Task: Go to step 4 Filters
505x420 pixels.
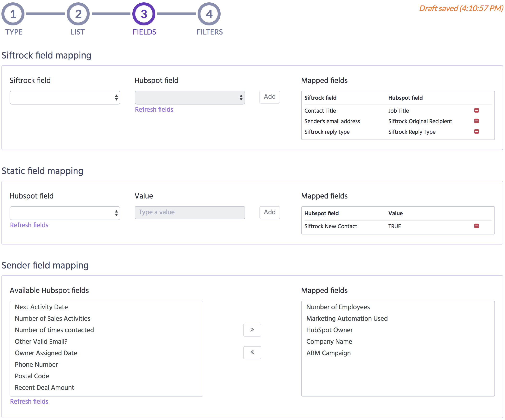Action: tap(209, 14)
